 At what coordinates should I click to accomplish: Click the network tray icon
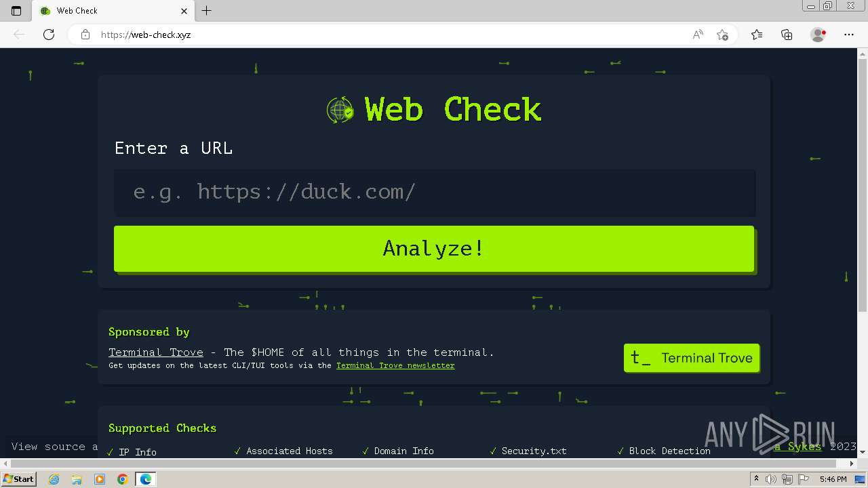click(787, 479)
